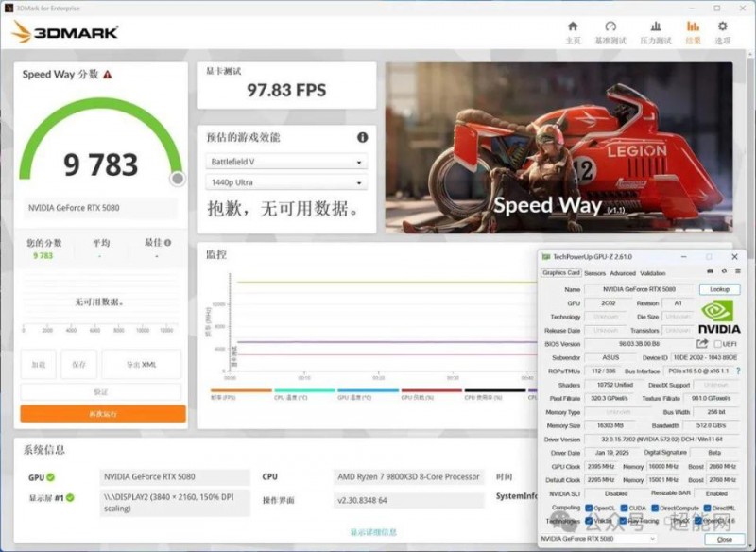Click the 导出 XML export button
This screenshot has height=552, width=756.
pyautogui.click(x=141, y=365)
